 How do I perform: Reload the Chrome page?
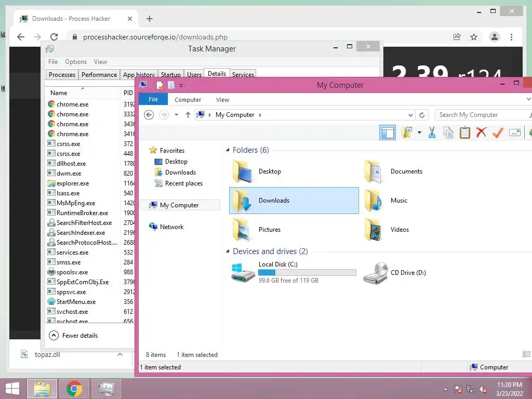pyautogui.click(x=54, y=37)
